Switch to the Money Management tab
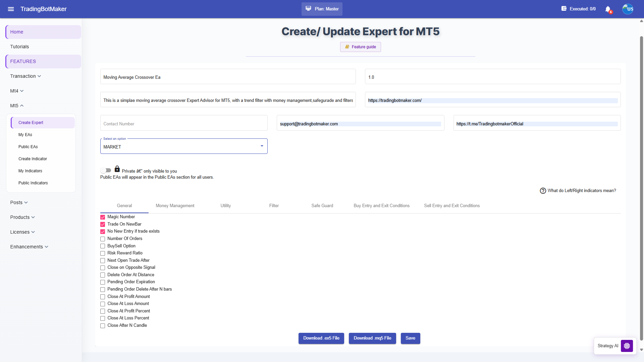The height and width of the screenshot is (362, 644). (175, 206)
